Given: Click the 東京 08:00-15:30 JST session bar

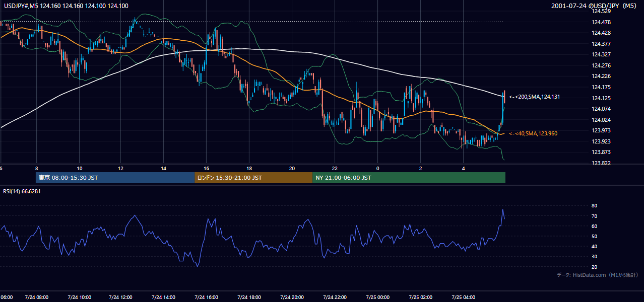Looking at the screenshot, I should (115, 178).
